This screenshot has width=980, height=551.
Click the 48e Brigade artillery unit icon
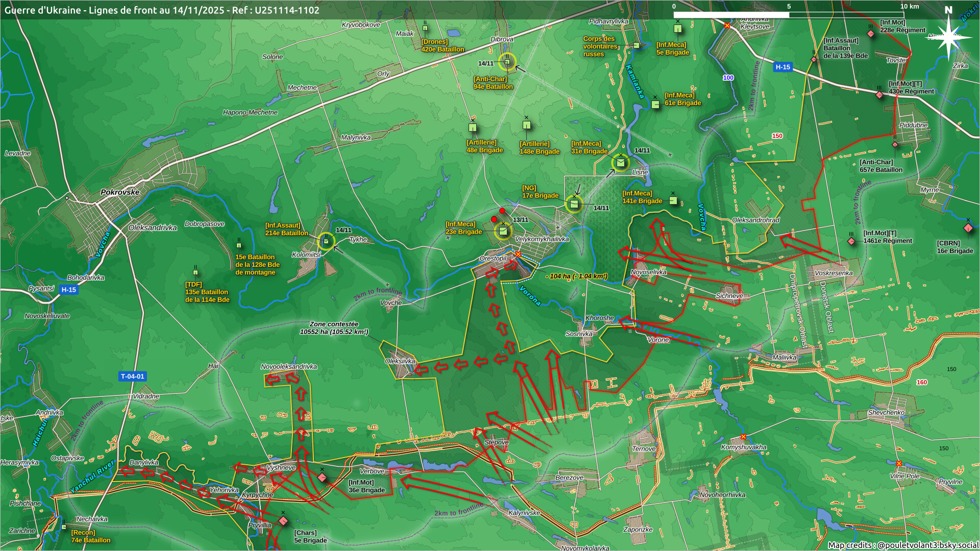tap(473, 128)
